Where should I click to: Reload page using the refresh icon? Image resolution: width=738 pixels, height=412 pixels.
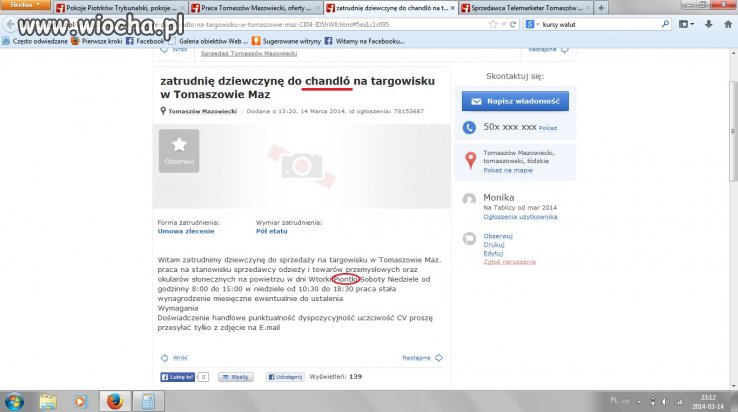513,24
